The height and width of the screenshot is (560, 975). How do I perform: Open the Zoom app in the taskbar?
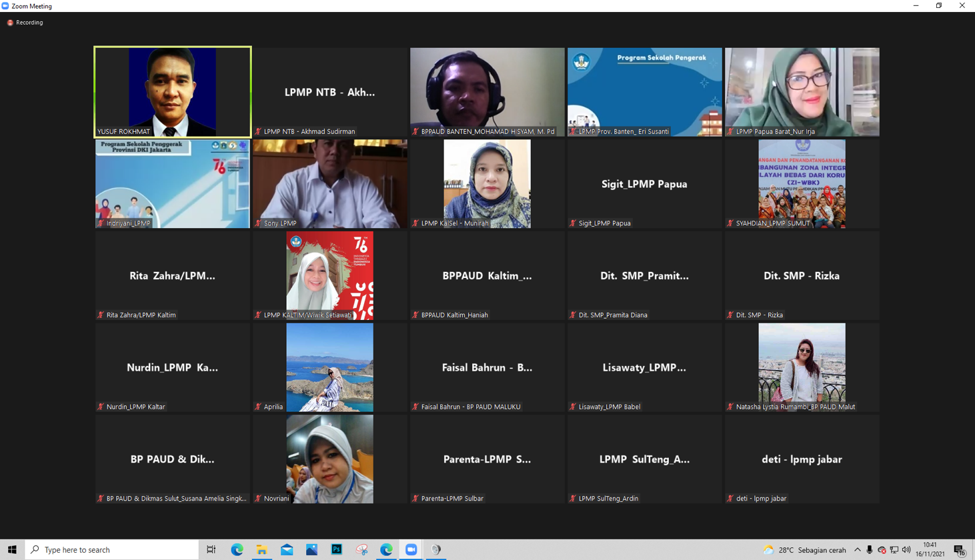(x=411, y=549)
